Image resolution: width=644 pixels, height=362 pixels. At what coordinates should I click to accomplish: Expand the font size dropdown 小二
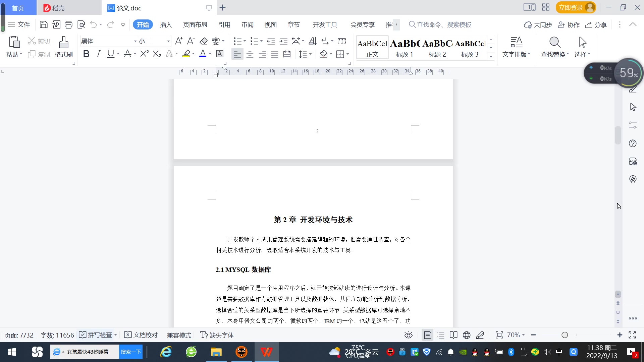point(168,41)
